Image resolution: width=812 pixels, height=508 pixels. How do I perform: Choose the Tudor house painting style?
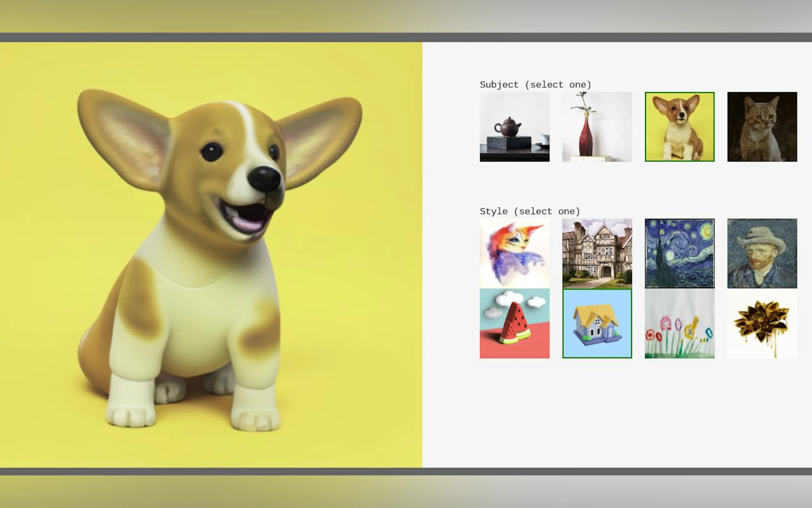(597, 253)
